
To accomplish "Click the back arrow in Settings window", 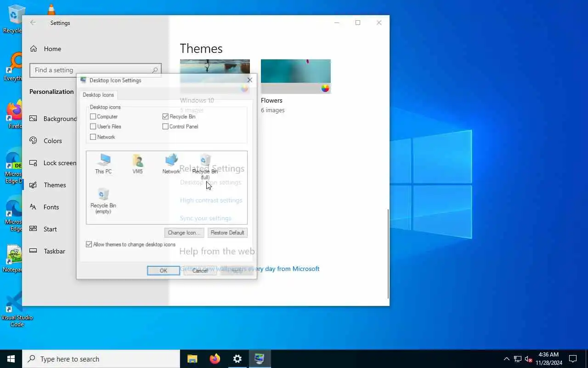I will 33,23.
